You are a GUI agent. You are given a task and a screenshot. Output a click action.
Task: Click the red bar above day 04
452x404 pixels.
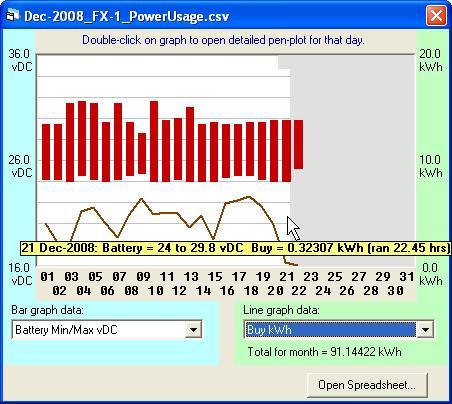coord(82,138)
